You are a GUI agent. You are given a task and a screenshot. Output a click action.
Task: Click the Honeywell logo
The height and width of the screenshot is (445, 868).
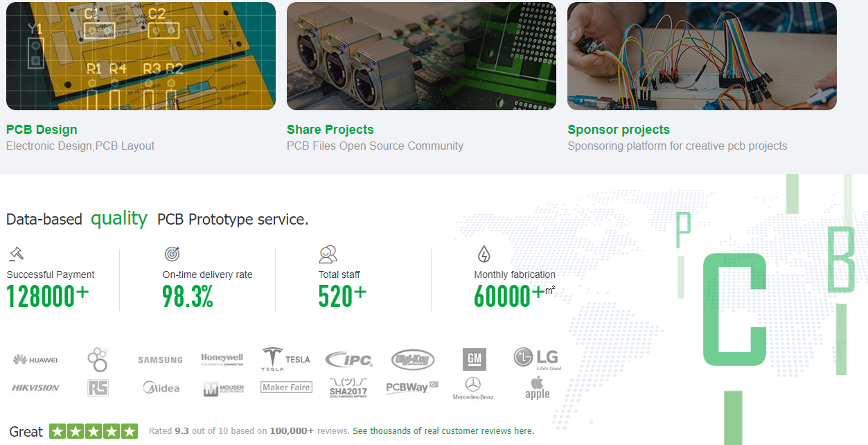(x=222, y=359)
